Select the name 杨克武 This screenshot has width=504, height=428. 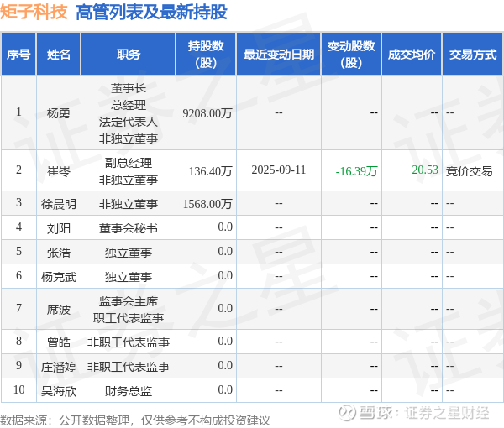point(59,277)
